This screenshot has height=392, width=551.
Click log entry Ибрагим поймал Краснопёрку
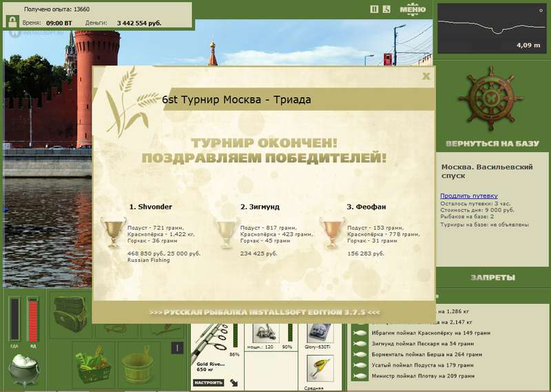(431, 333)
